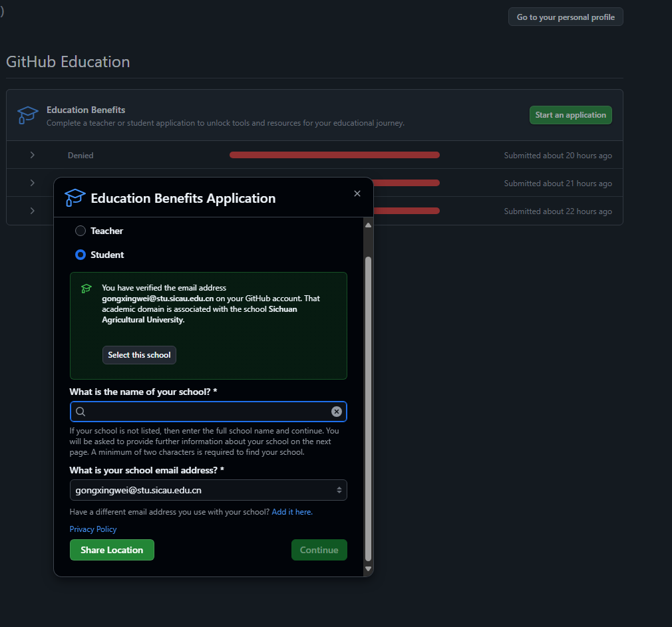Open the Privacy Policy link
This screenshot has height=627, width=672.
click(93, 529)
